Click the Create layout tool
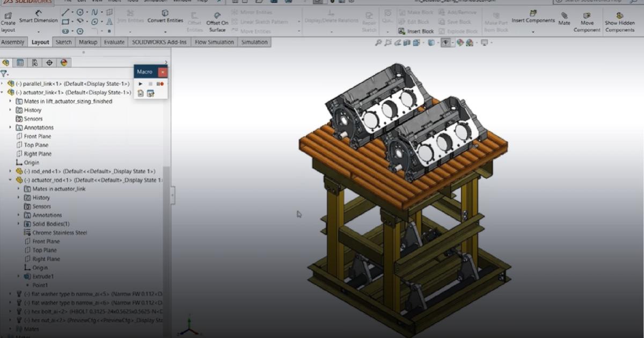 click(x=8, y=22)
